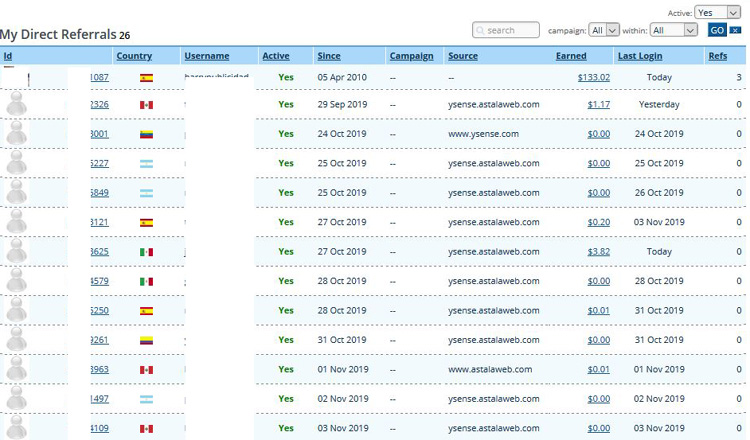Image resolution: width=750 pixels, height=440 pixels.
Task: Open the $1.17 earned amount link
Action: click(x=598, y=105)
